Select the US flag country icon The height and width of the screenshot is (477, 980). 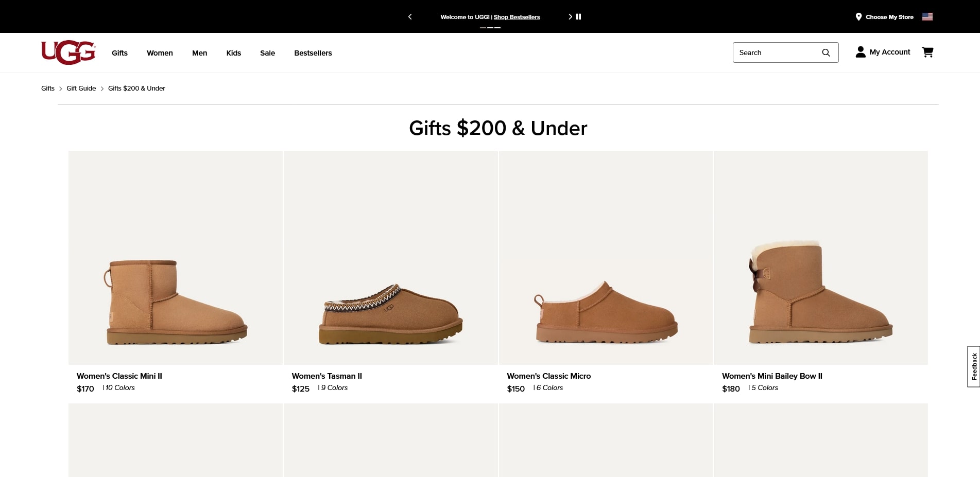tap(927, 16)
